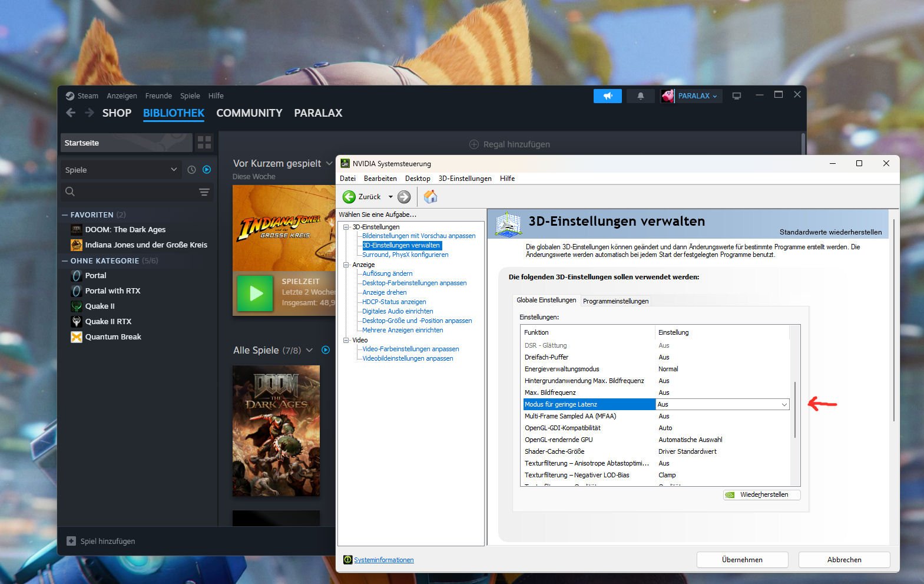Click the Portal with RTX game icon
Image resolution: width=924 pixels, height=584 pixels.
(x=77, y=291)
